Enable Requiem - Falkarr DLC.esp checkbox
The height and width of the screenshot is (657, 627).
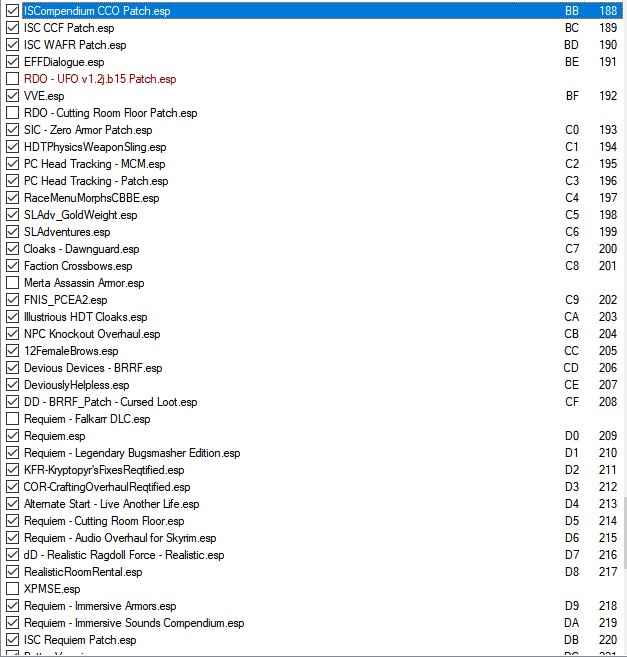click(13, 419)
